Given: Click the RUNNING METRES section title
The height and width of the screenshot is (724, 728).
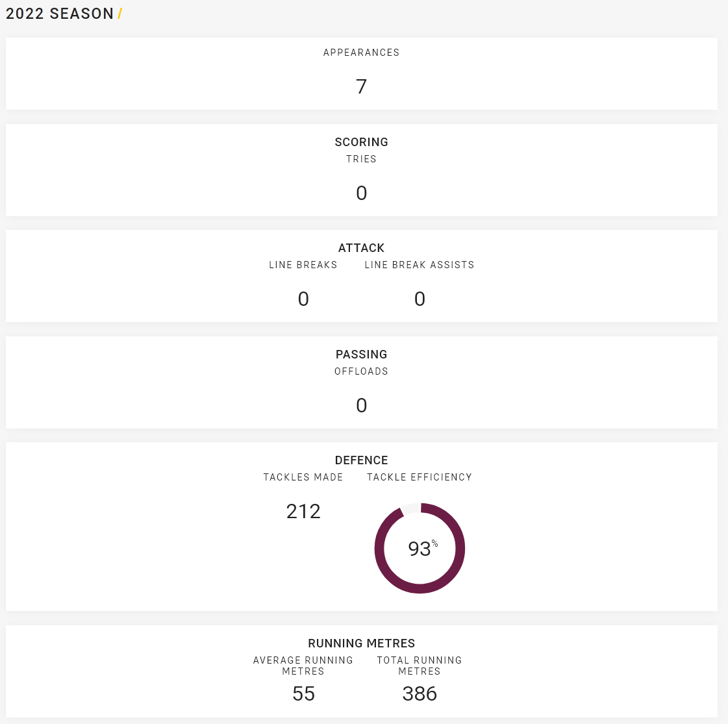Looking at the screenshot, I should pos(361,643).
